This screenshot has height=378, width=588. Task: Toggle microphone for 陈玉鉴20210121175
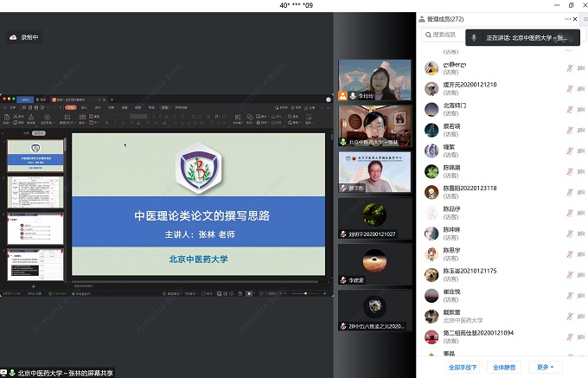pyautogui.click(x=569, y=274)
